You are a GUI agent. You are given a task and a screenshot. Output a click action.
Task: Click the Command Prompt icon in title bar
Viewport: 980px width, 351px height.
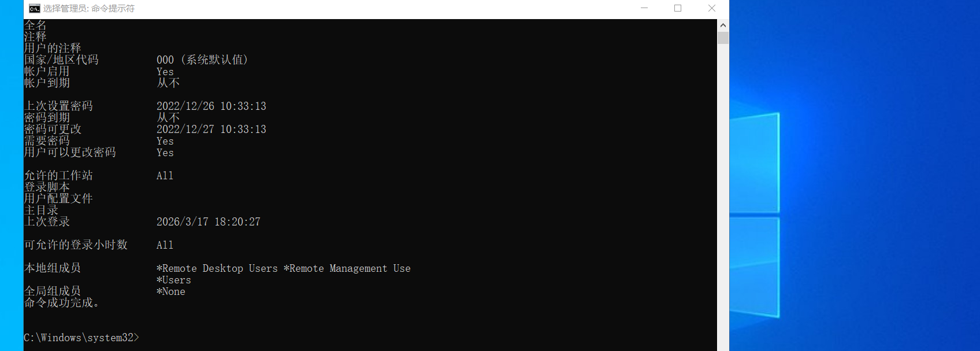(x=35, y=9)
